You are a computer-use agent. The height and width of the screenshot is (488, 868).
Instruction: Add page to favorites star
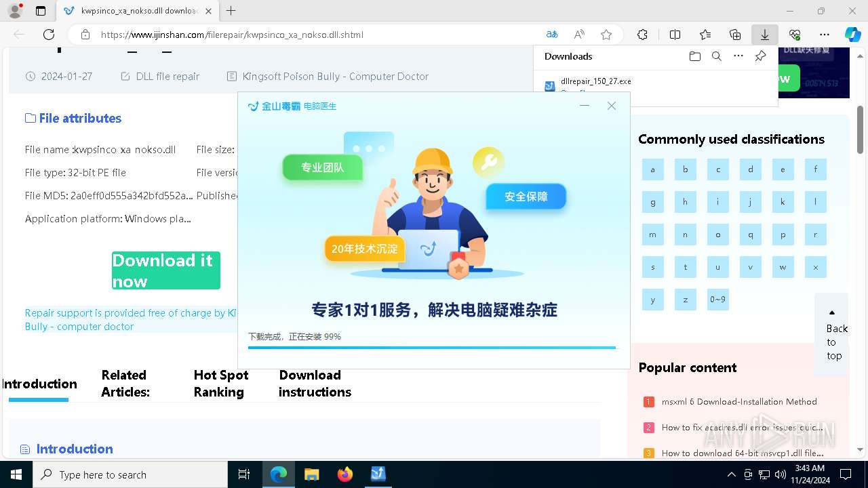coord(606,35)
